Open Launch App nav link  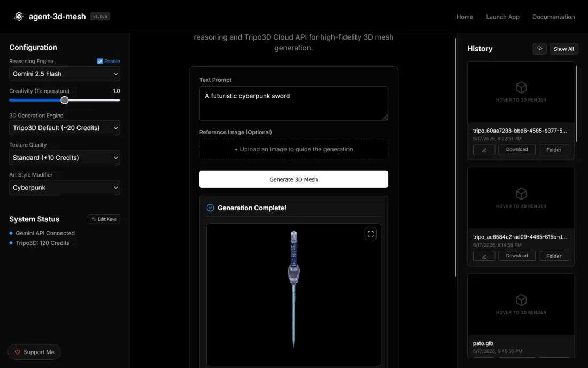click(x=502, y=17)
